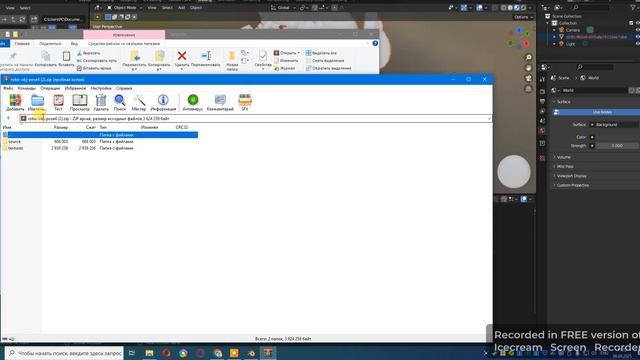Open the Мастер wizard wand icon in WinRAR
Screen dimensions: 640x360
(x=139, y=100)
